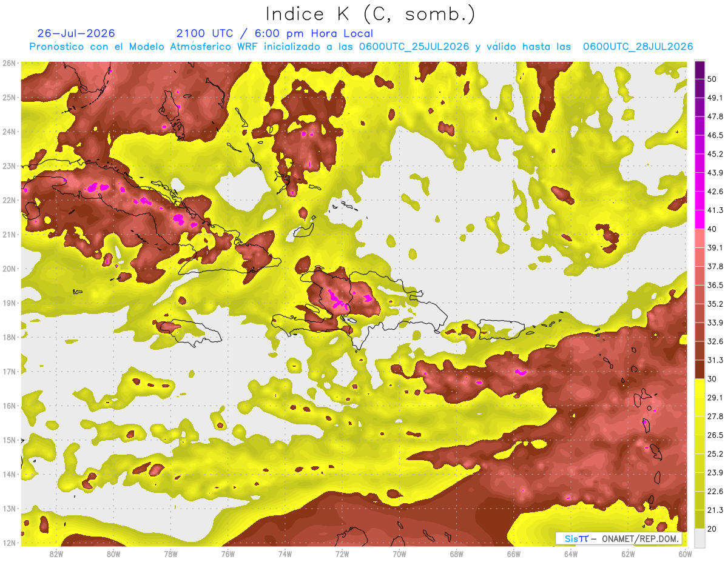Viewport: 728px width, 562px height.
Task: Select the bright yellow colorbar swatch between 29.1 and 30
Action: point(699,388)
